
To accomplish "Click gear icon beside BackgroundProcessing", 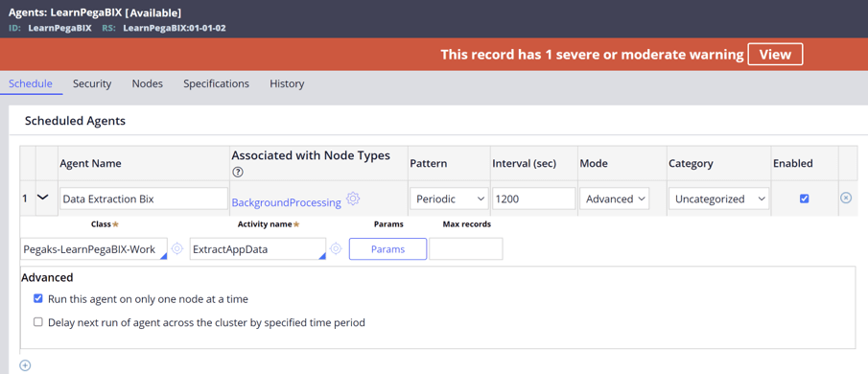I will (x=353, y=199).
